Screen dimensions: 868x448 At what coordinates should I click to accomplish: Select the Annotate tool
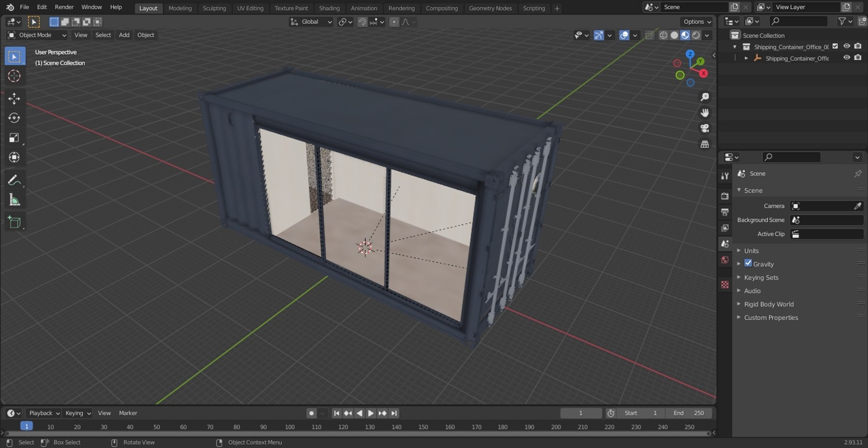pos(14,180)
